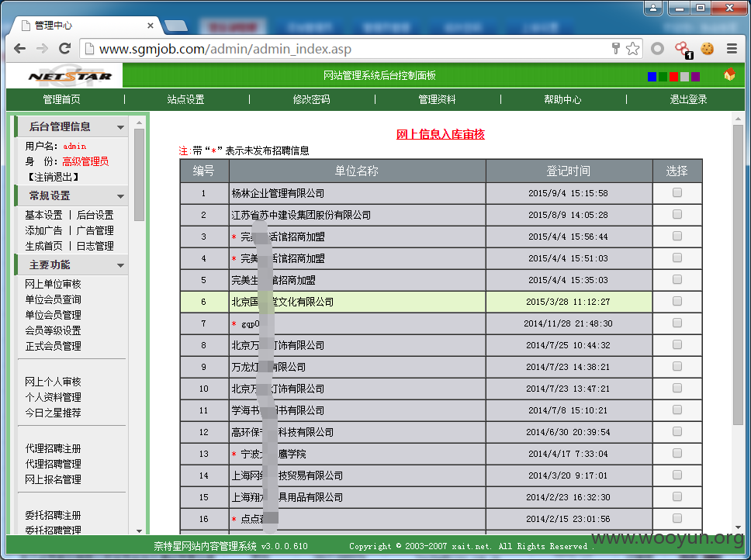Open 单位会员查询 in the sidebar
The height and width of the screenshot is (560, 751).
(x=54, y=299)
